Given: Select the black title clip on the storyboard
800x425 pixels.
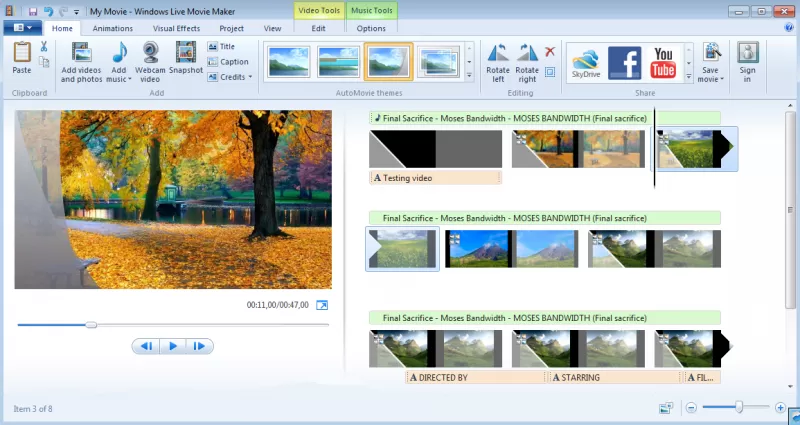Looking at the screenshot, I should click(436, 149).
